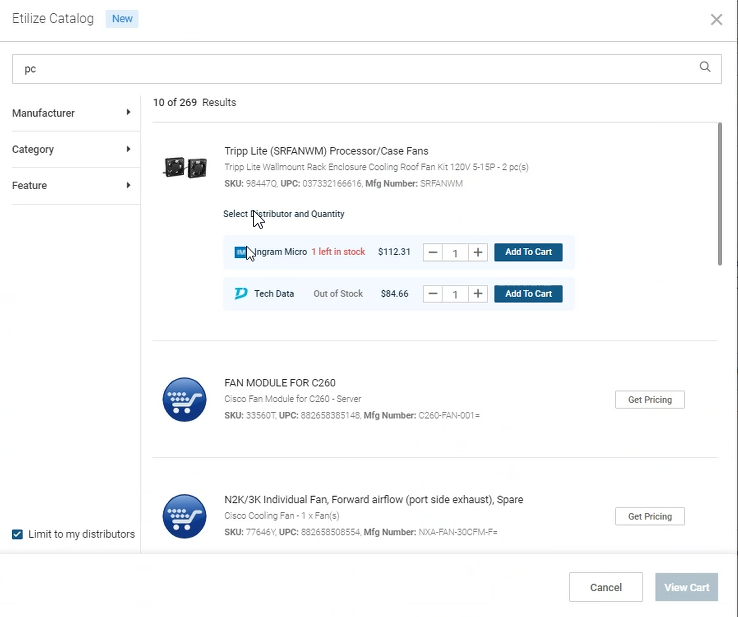Increase Ingram Micro quantity with plus button
This screenshot has width=738, height=617.
pyautogui.click(x=478, y=252)
